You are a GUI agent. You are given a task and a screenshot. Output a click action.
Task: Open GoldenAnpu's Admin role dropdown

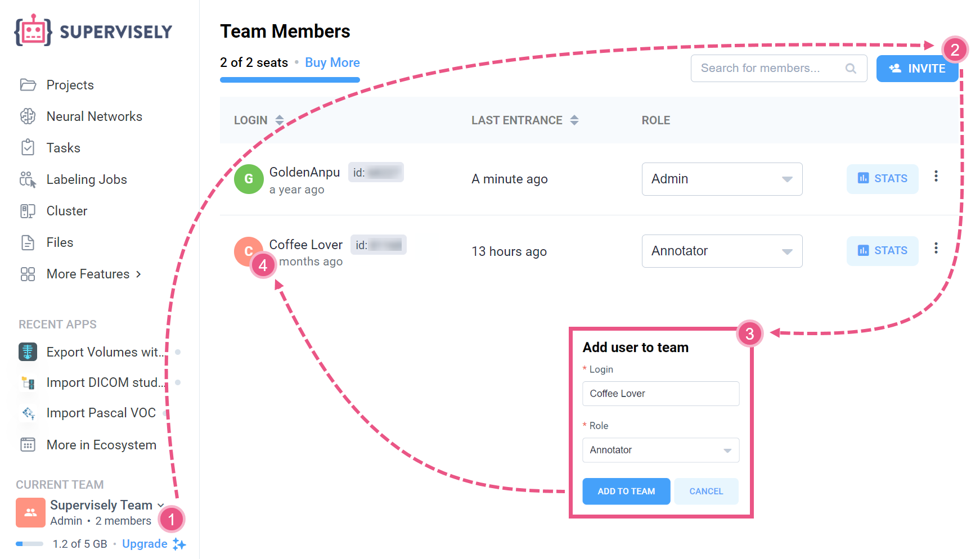[x=722, y=179]
